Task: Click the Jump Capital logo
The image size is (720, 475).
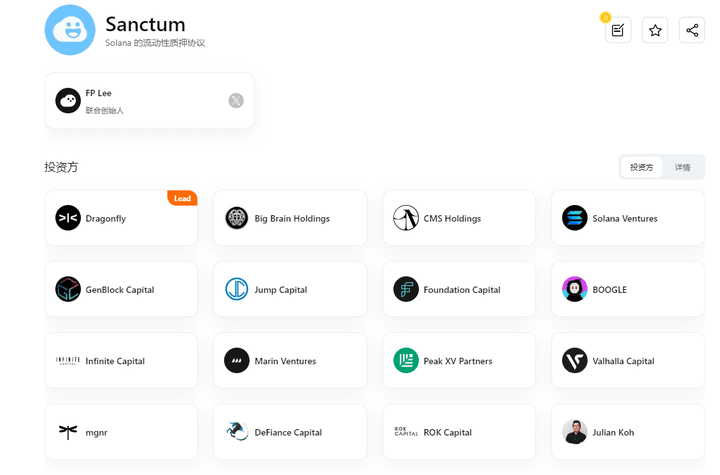Action: (x=237, y=289)
